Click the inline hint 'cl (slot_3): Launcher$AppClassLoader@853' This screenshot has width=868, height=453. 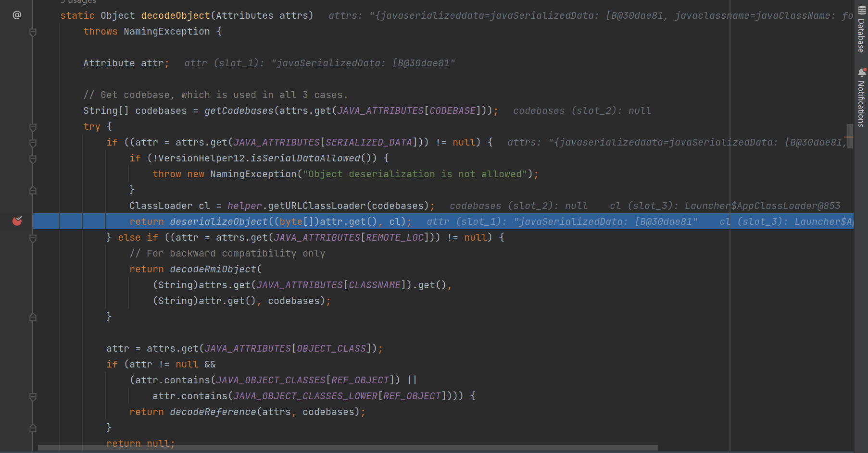point(725,206)
